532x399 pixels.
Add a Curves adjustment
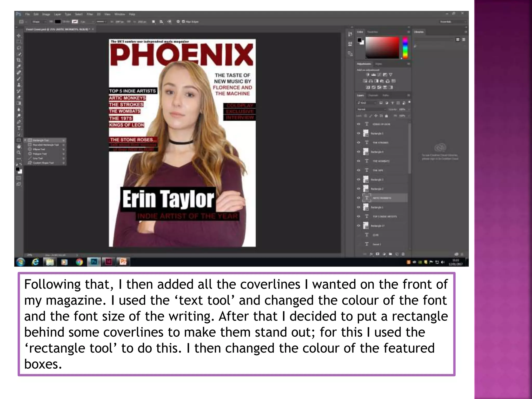coord(379,75)
